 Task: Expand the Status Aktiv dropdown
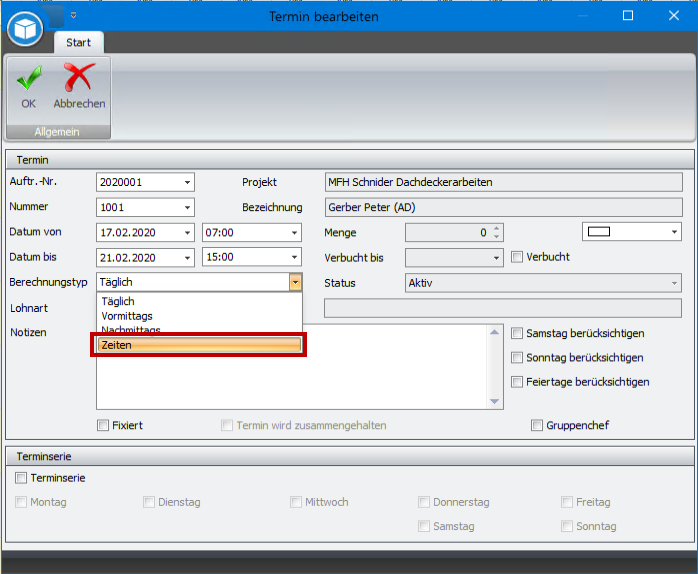674,283
